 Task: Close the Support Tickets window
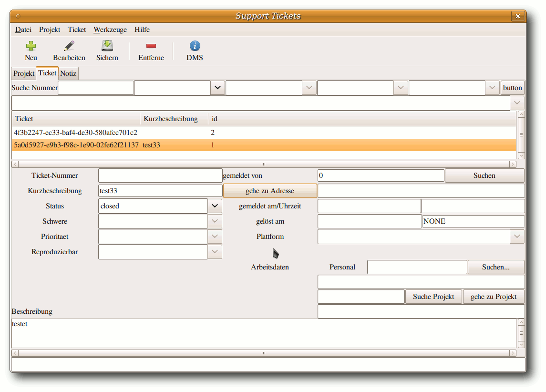[x=518, y=16]
